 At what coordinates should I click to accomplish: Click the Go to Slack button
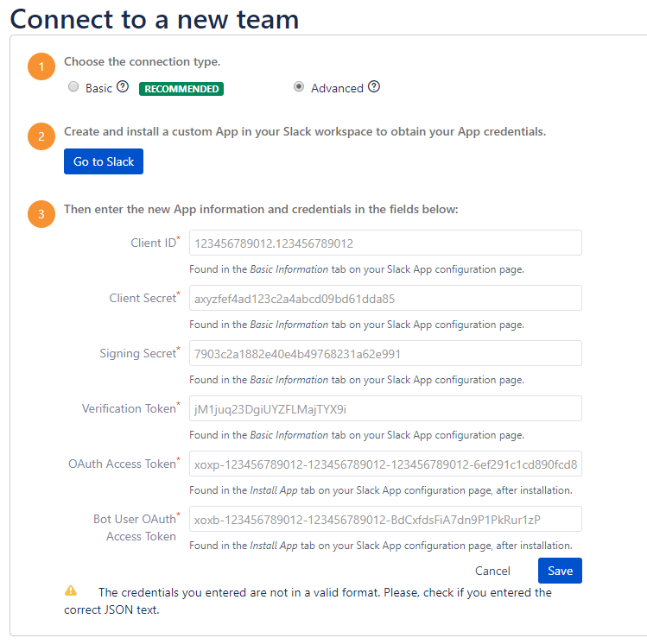pos(104,161)
